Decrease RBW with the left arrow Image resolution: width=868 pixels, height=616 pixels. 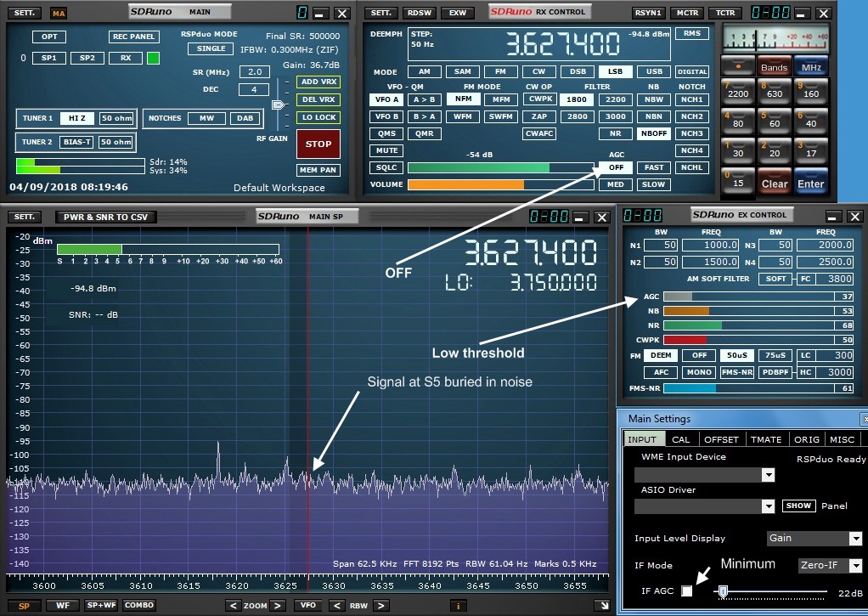336,606
